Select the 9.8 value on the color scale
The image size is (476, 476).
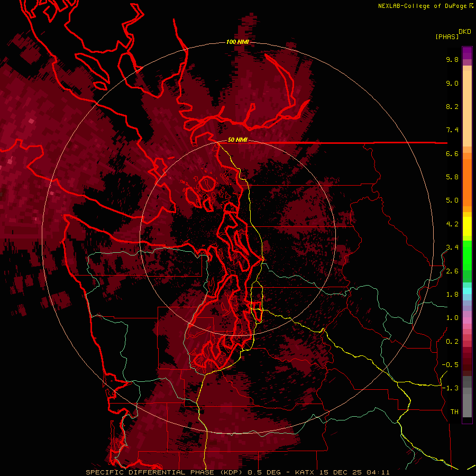(452, 59)
